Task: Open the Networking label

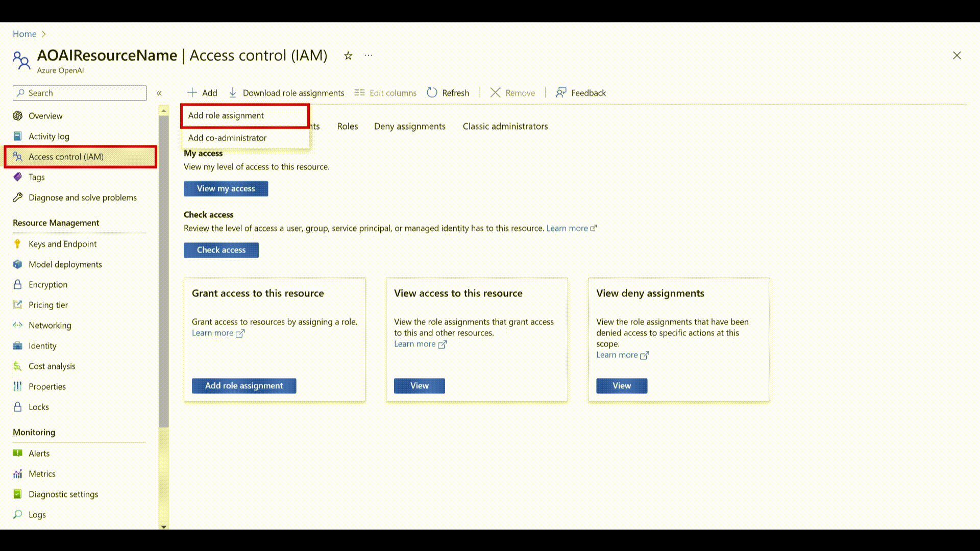Action: point(50,325)
